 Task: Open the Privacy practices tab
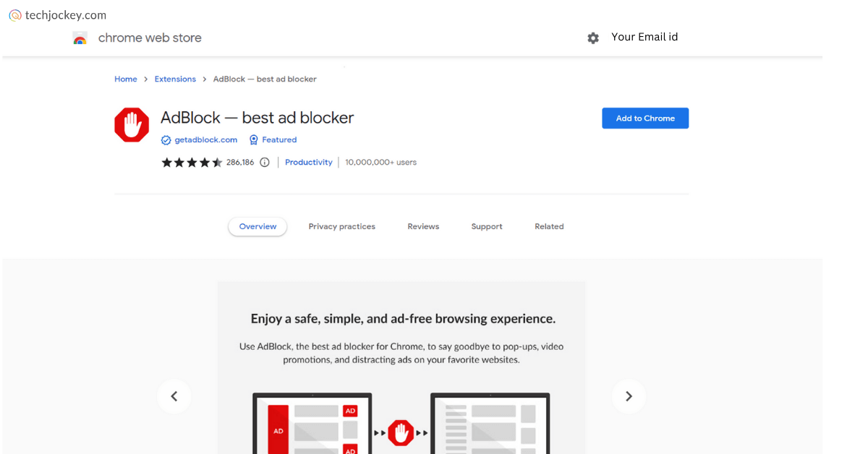pyautogui.click(x=341, y=226)
